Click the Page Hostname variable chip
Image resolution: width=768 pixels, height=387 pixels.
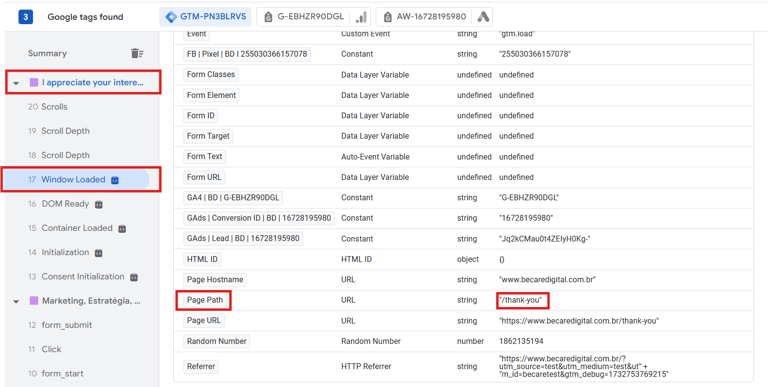(215, 280)
